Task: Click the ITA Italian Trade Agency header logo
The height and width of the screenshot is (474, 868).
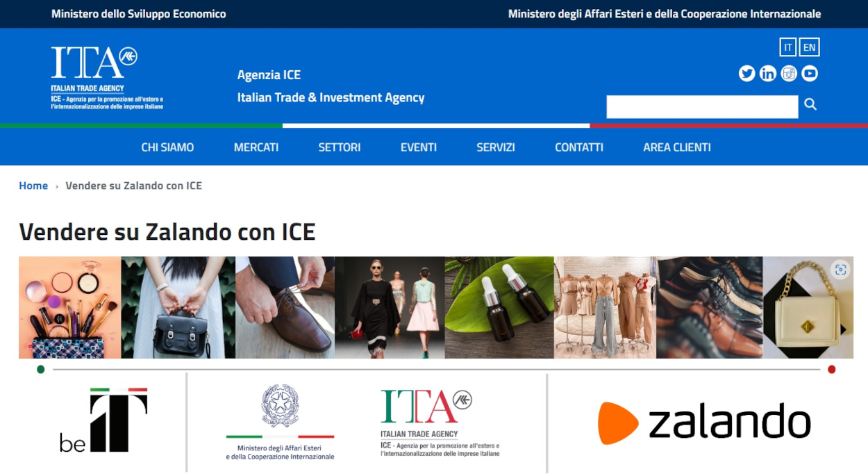Action: [x=107, y=79]
